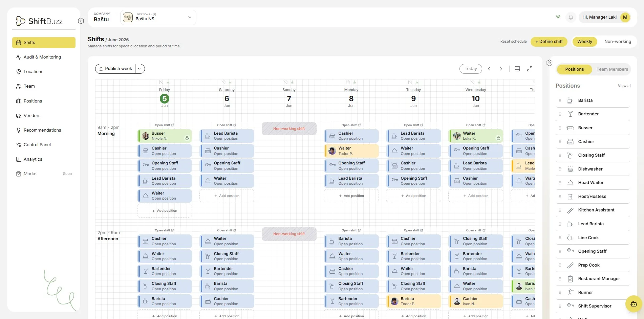Collapse the sidebar with the arrow icon
644x319 pixels.
(x=81, y=21)
